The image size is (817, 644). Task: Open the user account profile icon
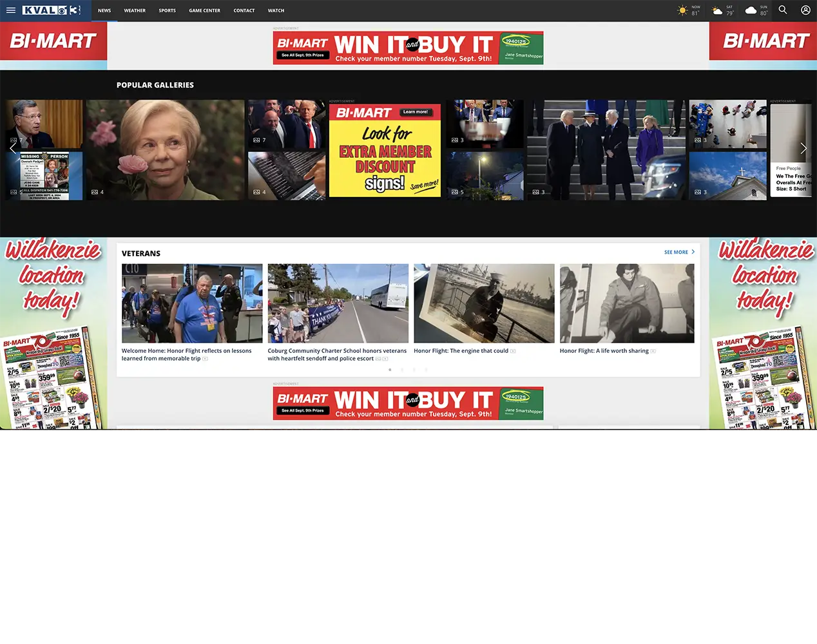pos(805,10)
